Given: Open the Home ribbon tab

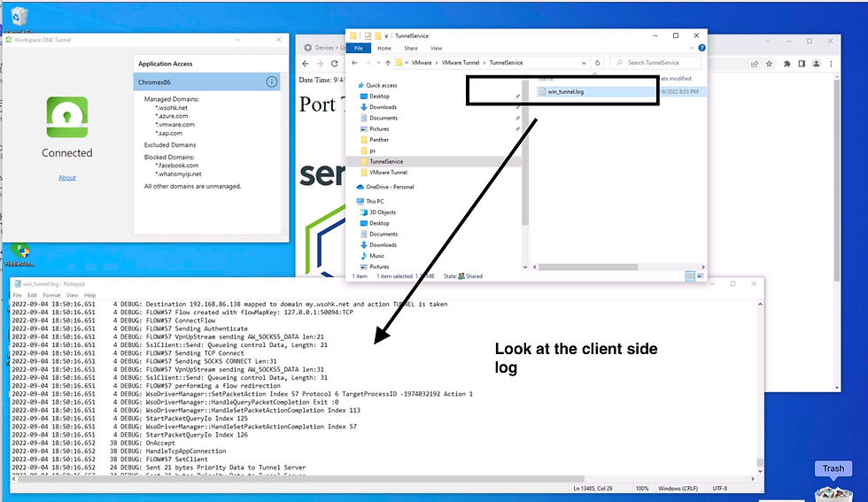Looking at the screenshot, I should (384, 48).
